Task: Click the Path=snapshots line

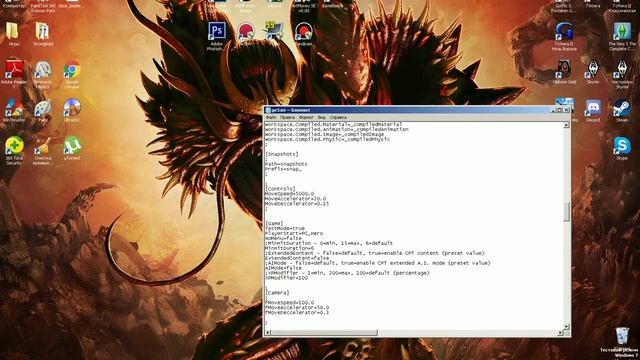Action: pyautogui.click(x=286, y=164)
